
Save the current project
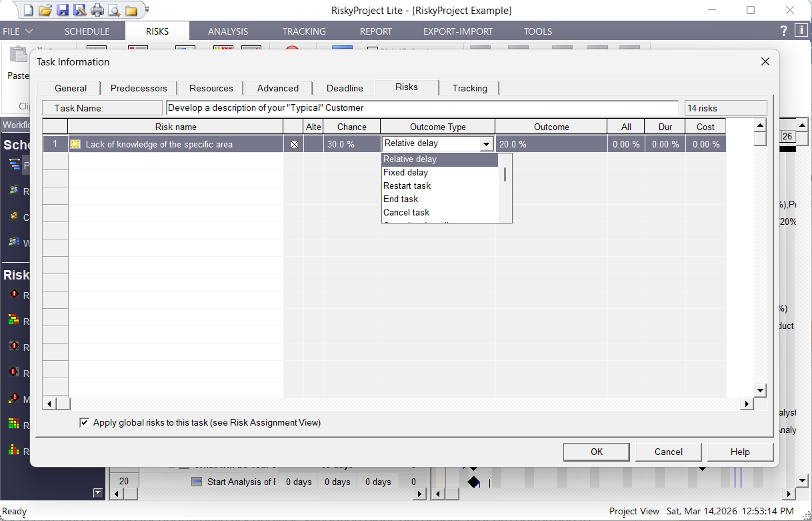tap(63, 9)
